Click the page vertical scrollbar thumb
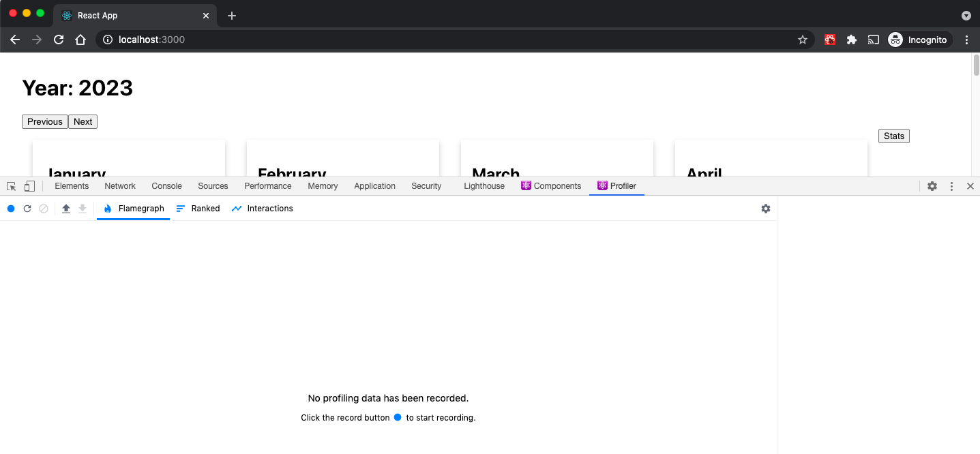The width and height of the screenshot is (980, 454). pyautogui.click(x=976, y=65)
